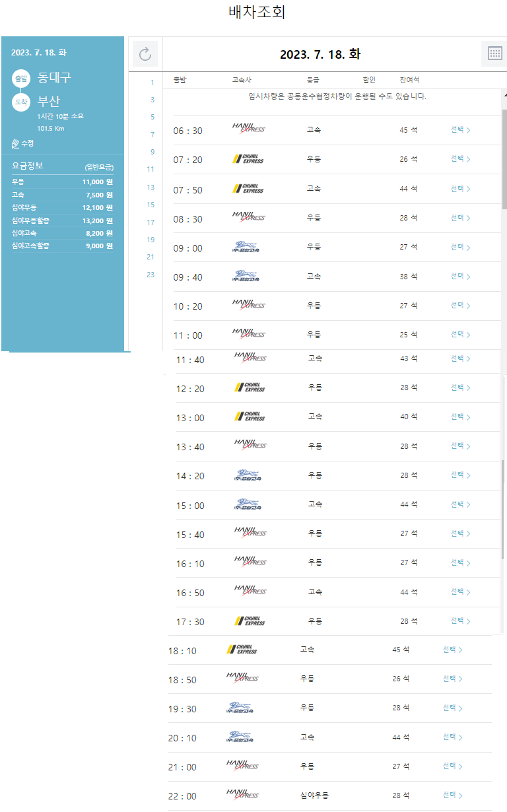Select the 16:50 bus with 선택

[x=461, y=592]
